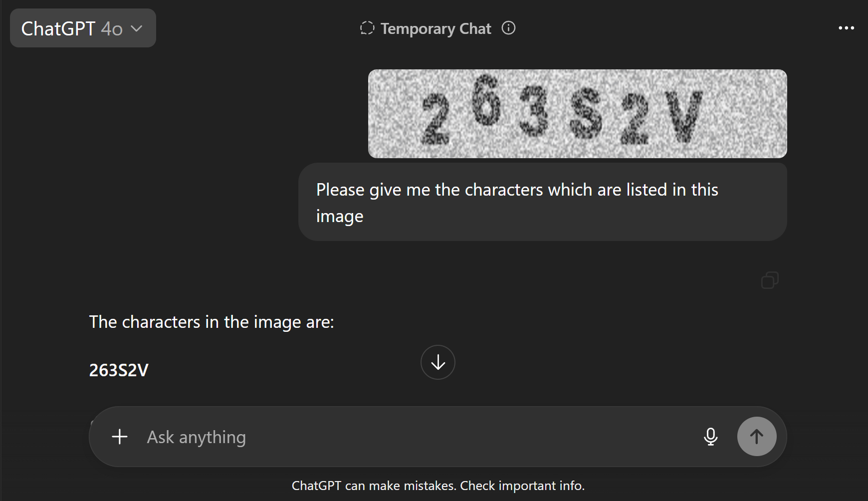This screenshot has width=868, height=501.
Task: Click the chevron beside the 4o label
Action: tap(136, 29)
